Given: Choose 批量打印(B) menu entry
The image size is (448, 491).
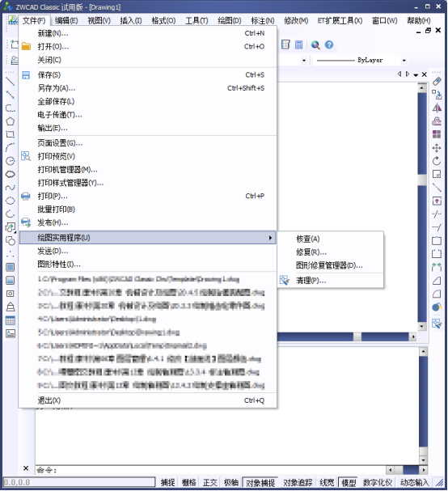Looking at the screenshot, I should tap(148, 210).
